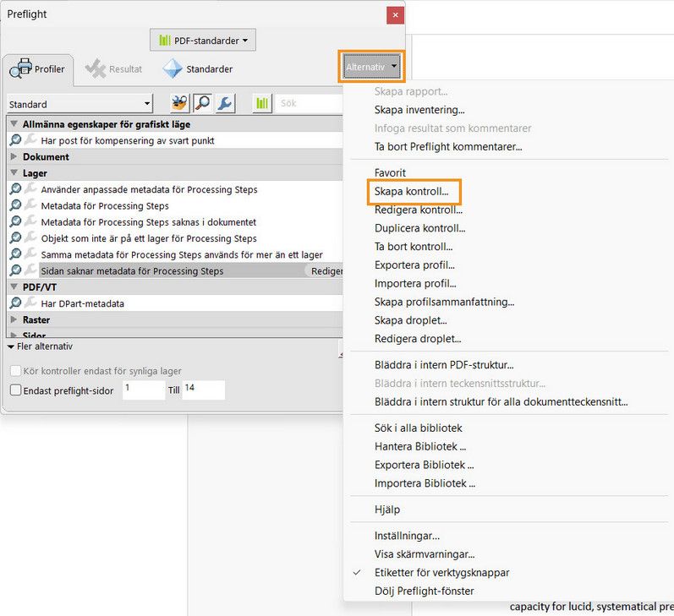
Task: Open 'Hjälp' from the Alternativ menu
Action: pyautogui.click(x=387, y=510)
